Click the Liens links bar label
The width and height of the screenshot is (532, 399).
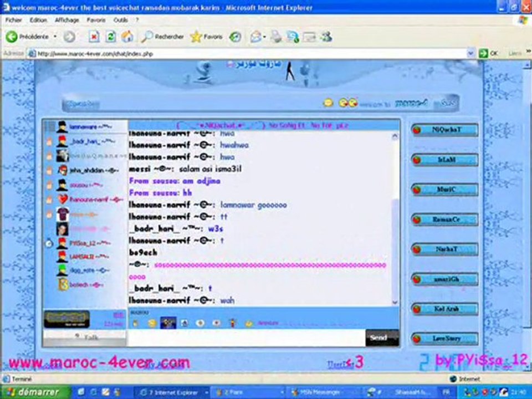click(515, 54)
